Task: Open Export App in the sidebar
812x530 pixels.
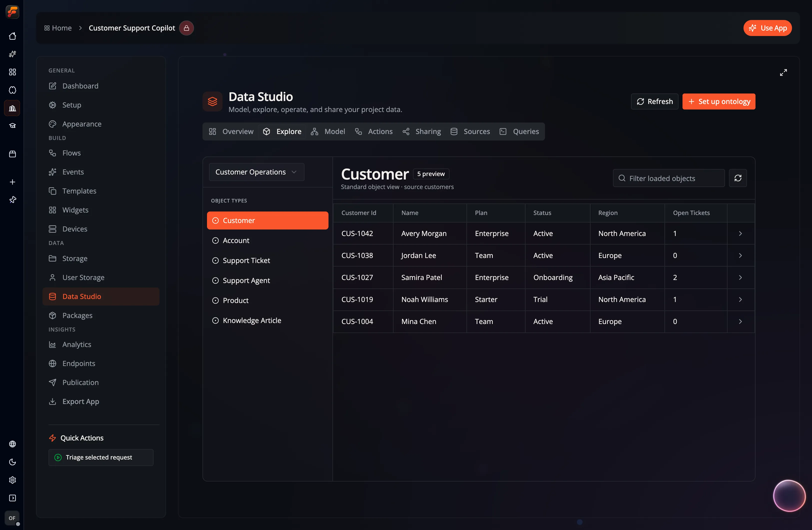Action: (x=101, y=402)
